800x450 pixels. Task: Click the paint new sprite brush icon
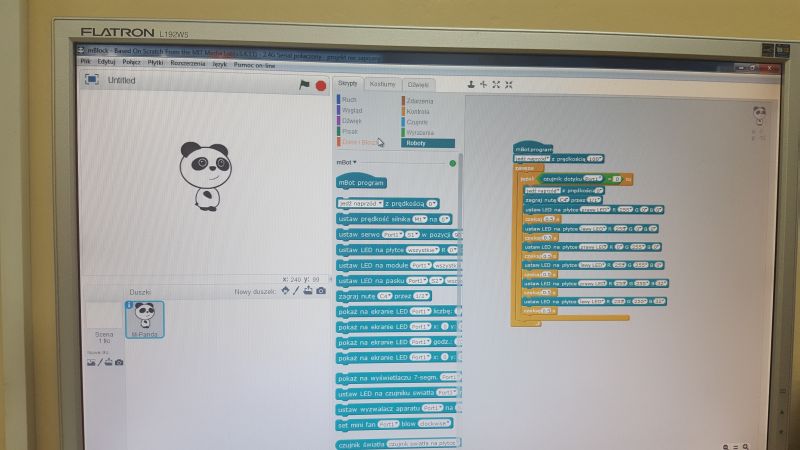click(296, 291)
